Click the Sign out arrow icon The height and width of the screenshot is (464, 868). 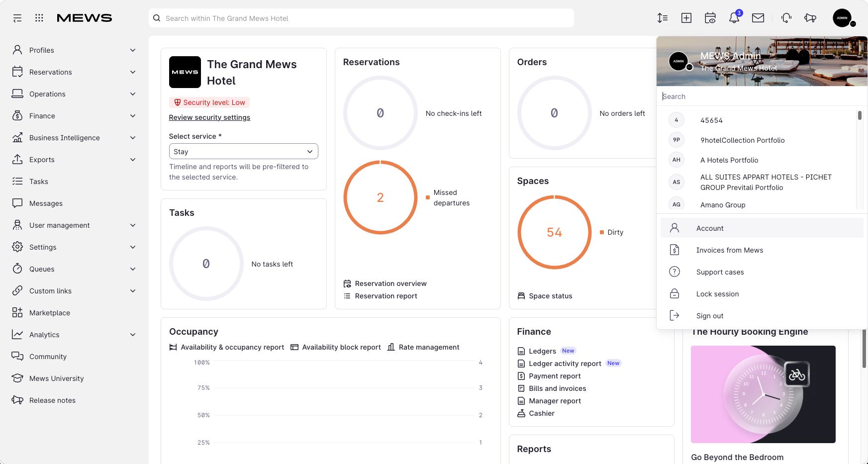[675, 316]
